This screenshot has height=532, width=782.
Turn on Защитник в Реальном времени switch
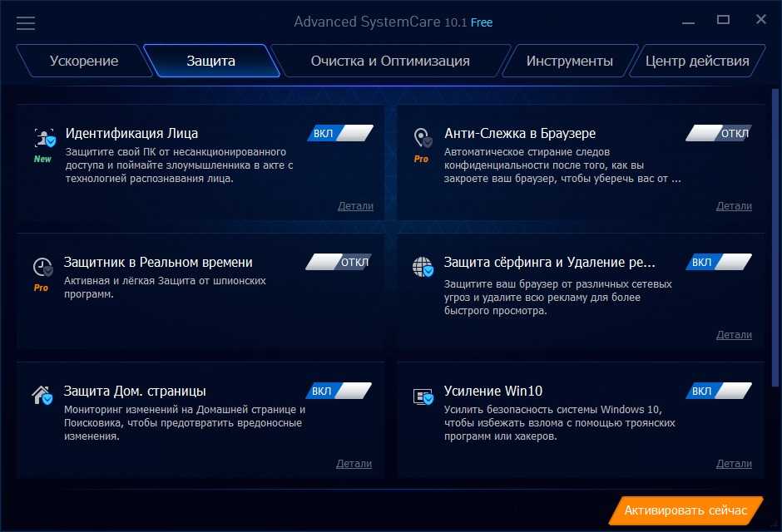(338, 262)
